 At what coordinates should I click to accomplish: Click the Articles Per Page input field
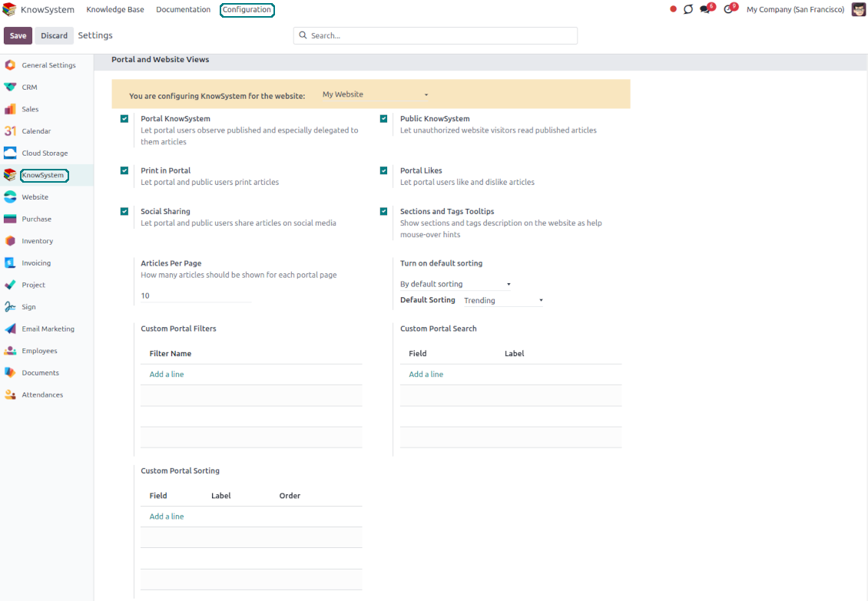196,296
